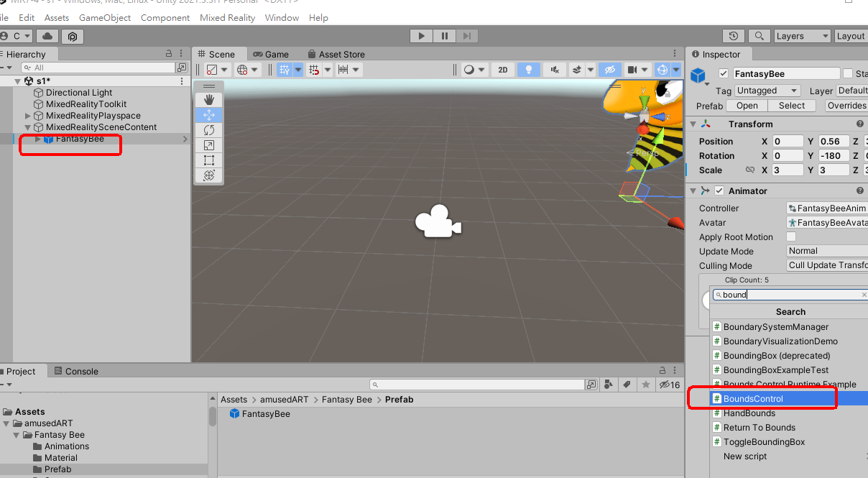Open Hierarchy panel more options menu
Image resolution: width=868 pixels, height=478 pixels.
[x=183, y=54]
